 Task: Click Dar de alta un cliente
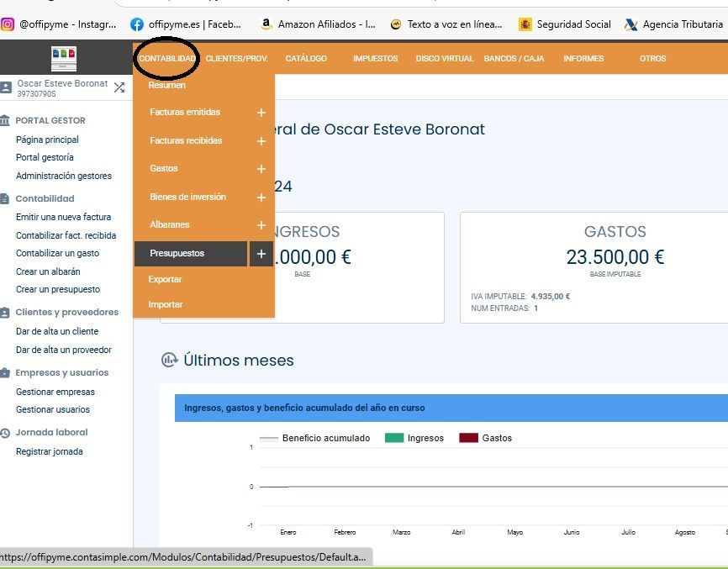tap(57, 331)
